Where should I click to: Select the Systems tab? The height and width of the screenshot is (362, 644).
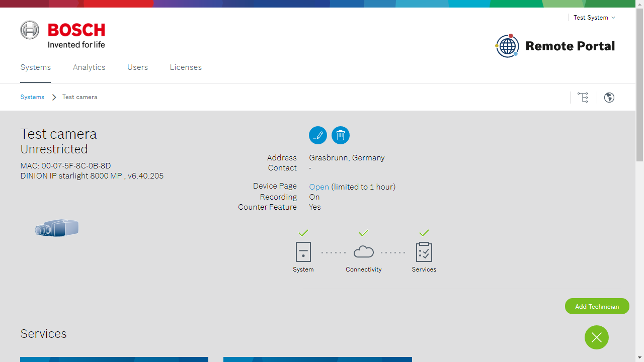click(35, 67)
